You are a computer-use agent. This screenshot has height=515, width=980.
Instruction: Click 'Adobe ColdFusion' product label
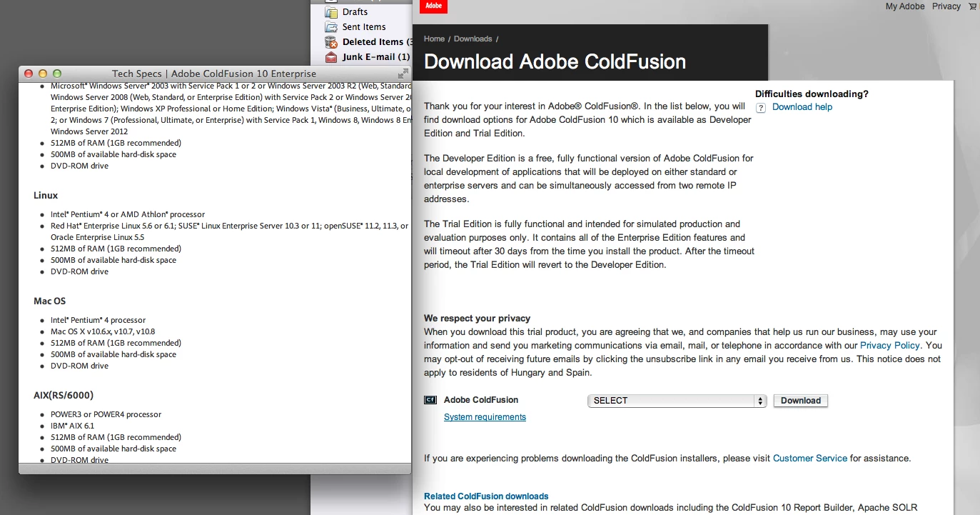tap(481, 400)
